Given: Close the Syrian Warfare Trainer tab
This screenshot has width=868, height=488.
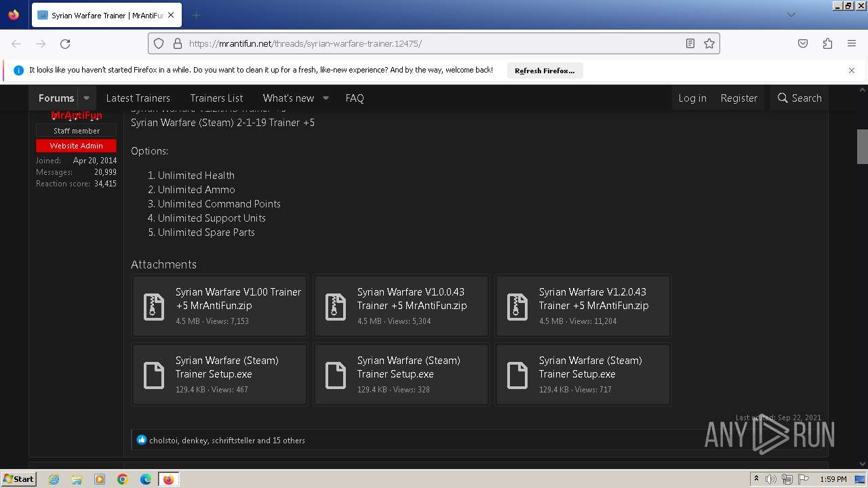Looking at the screenshot, I should 170,15.
